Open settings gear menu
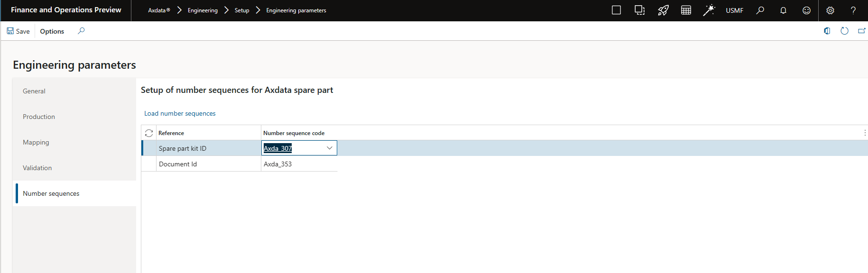This screenshot has width=868, height=273. 830,10
